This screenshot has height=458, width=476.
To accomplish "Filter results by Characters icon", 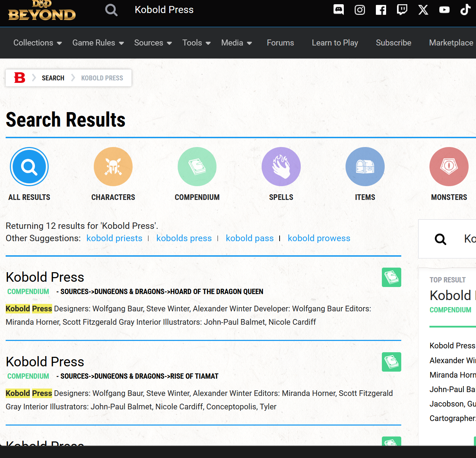I will 113,166.
